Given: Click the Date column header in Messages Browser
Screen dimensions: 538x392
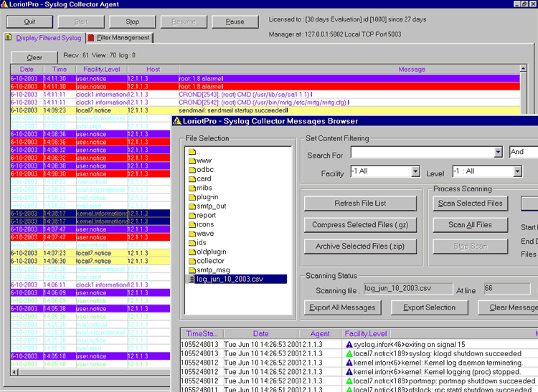Looking at the screenshot, I should pyautogui.click(x=261, y=334).
